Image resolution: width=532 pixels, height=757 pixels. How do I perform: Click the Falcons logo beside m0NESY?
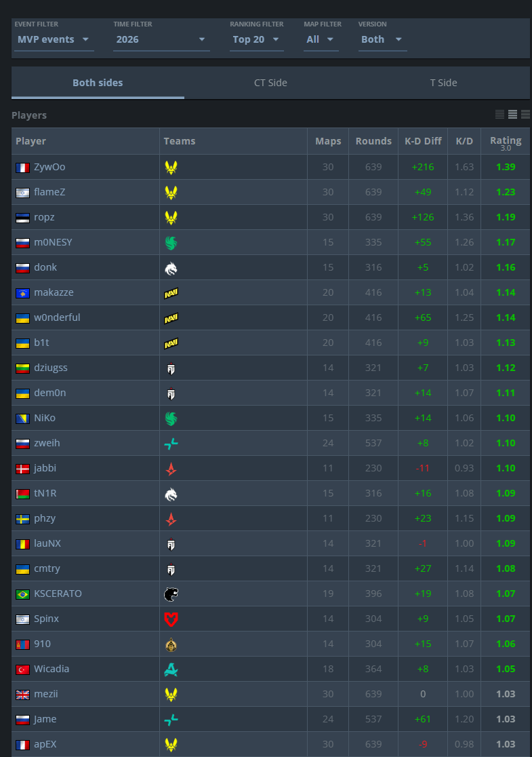click(x=171, y=242)
